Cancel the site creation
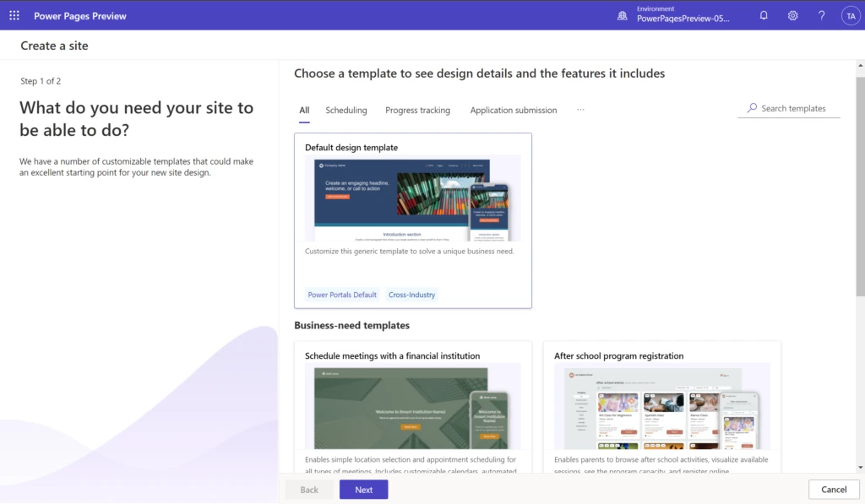Screen dimensions: 865x504 (834, 489)
